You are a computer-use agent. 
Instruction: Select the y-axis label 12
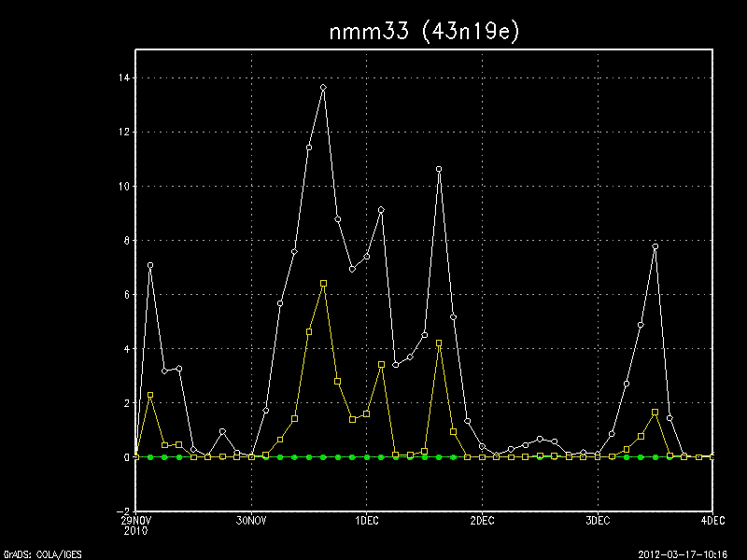click(x=124, y=132)
